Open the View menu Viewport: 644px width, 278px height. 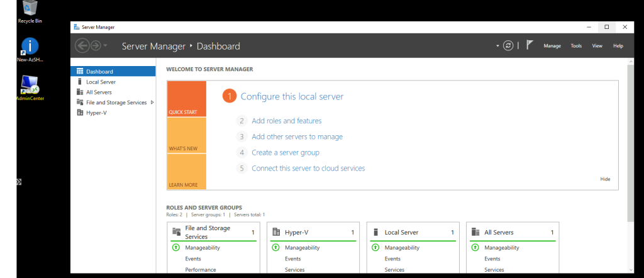click(597, 46)
